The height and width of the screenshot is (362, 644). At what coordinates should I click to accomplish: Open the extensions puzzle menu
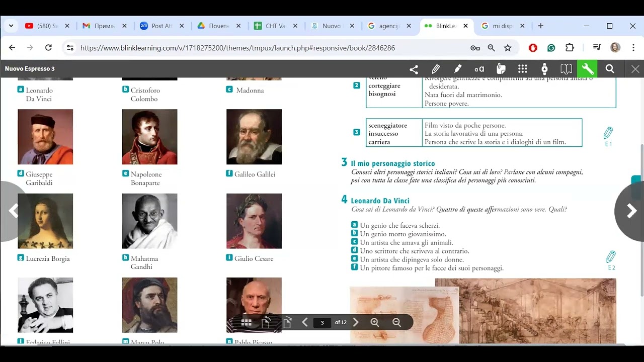(570, 48)
